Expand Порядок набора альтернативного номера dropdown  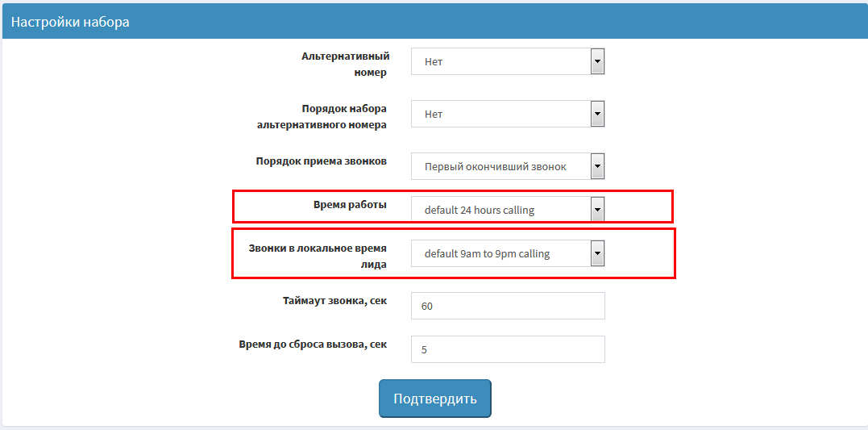pos(508,114)
